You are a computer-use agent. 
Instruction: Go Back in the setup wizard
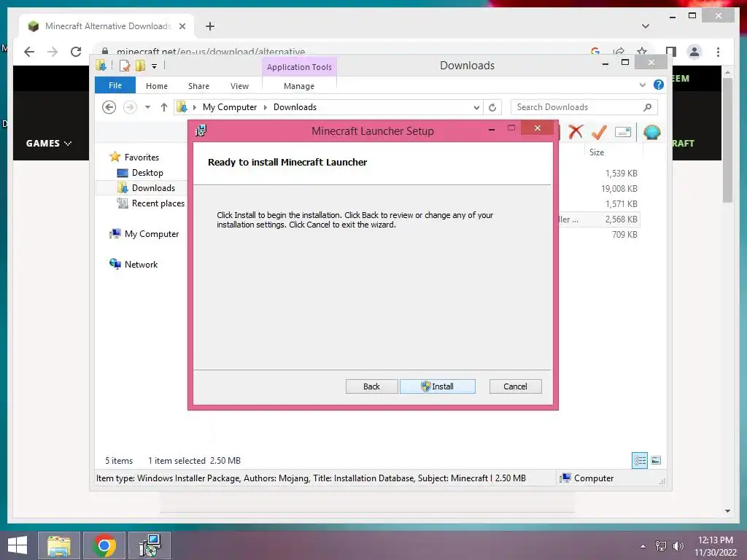click(371, 386)
